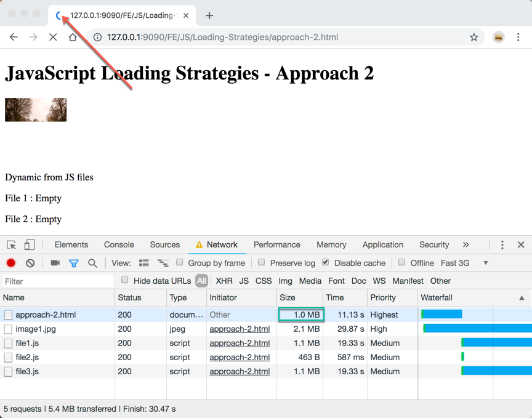Open the Performance tab
The height and width of the screenshot is (418, 532).
(x=277, y=244)
